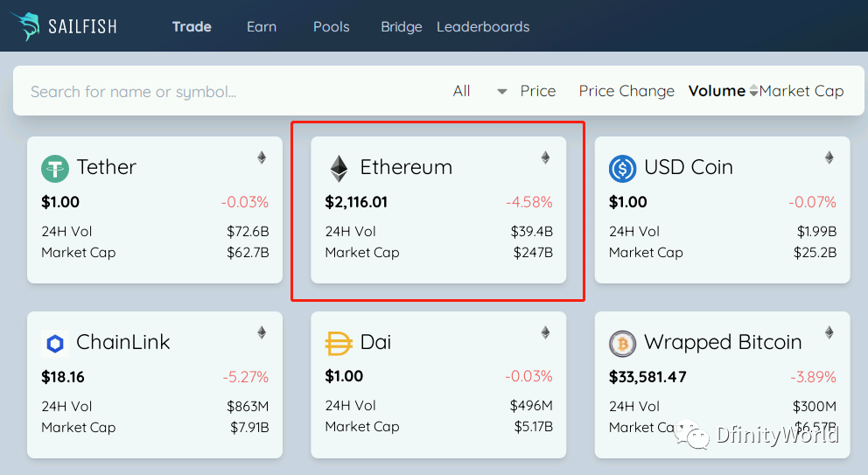Click network icon on USD Coin card
The height and width of the screenshot is (475, 868).
[x=829, y=157]
